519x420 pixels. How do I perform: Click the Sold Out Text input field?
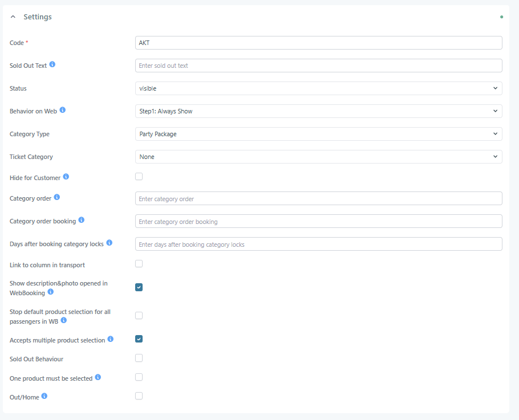point(318,66)
